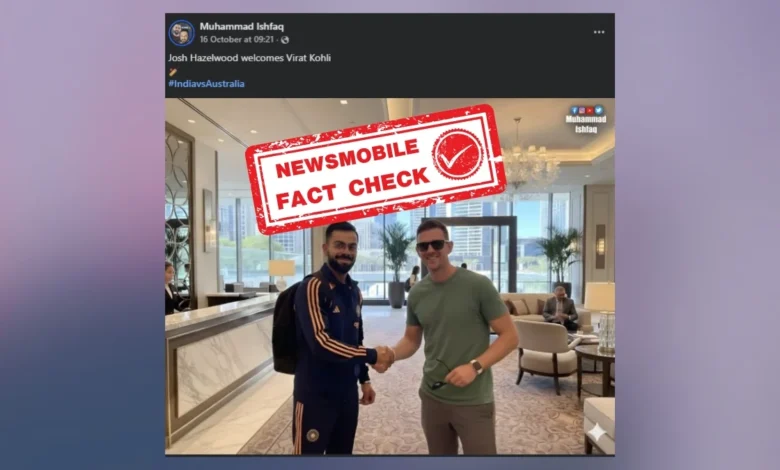Open the three-dot post options menu

click(599, 32)
